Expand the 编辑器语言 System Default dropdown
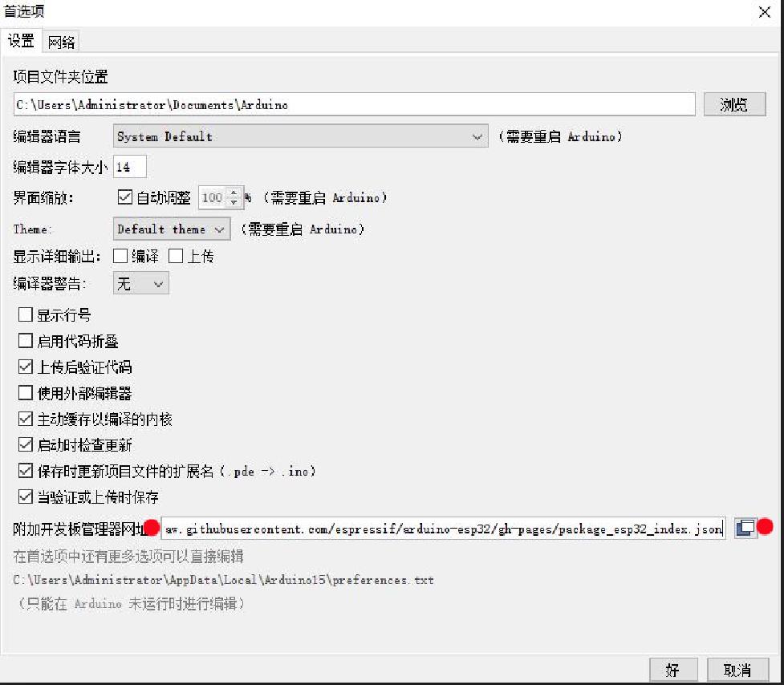 [x=300, y=136]
